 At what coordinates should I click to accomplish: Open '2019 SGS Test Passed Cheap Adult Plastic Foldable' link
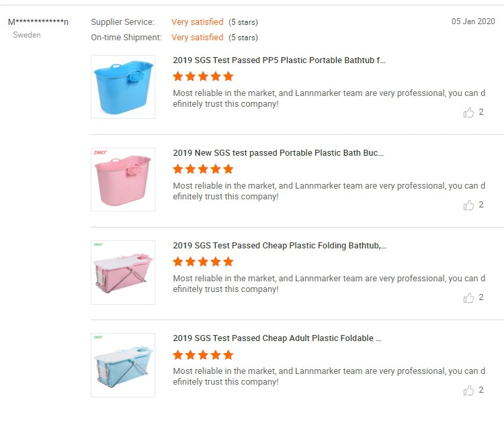coord(277,338)
